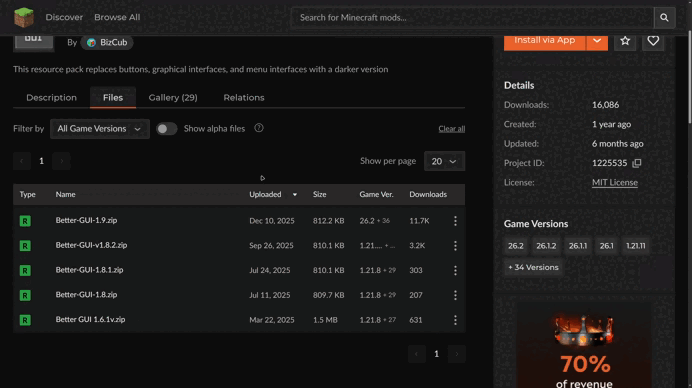Focus the Search for Minecraft mods field
This screenshot has width=692, height=388.
click(472, 18)
